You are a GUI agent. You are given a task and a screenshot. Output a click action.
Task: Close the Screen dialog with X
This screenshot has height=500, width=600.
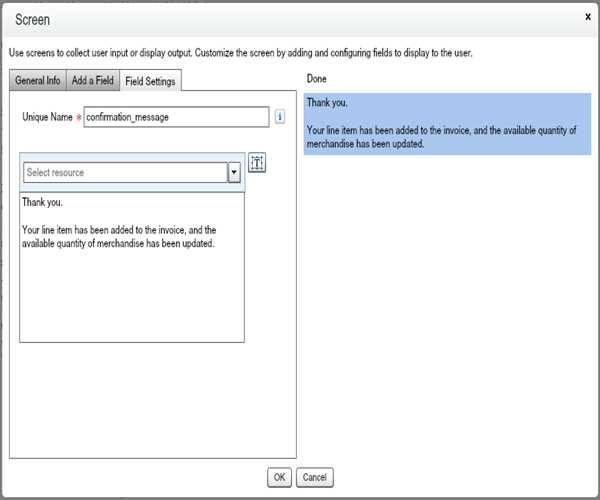tap(587, 17)
